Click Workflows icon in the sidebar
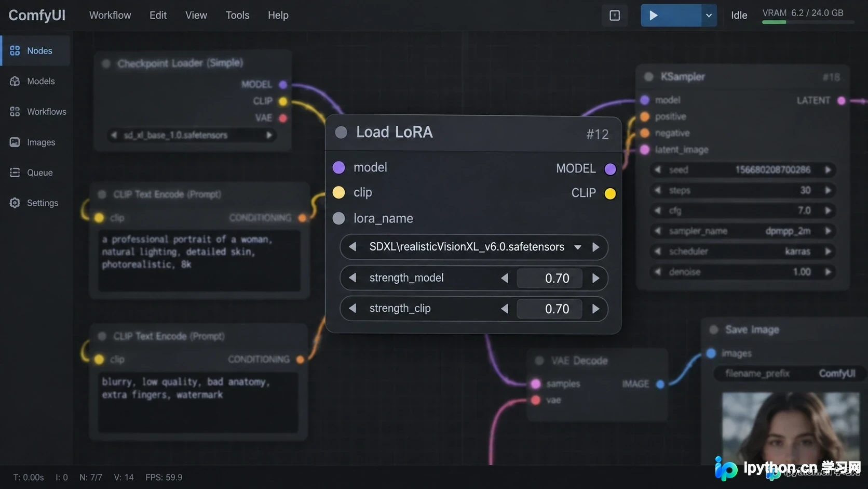The height and width of the screenshot is (489, 868). 15,112
